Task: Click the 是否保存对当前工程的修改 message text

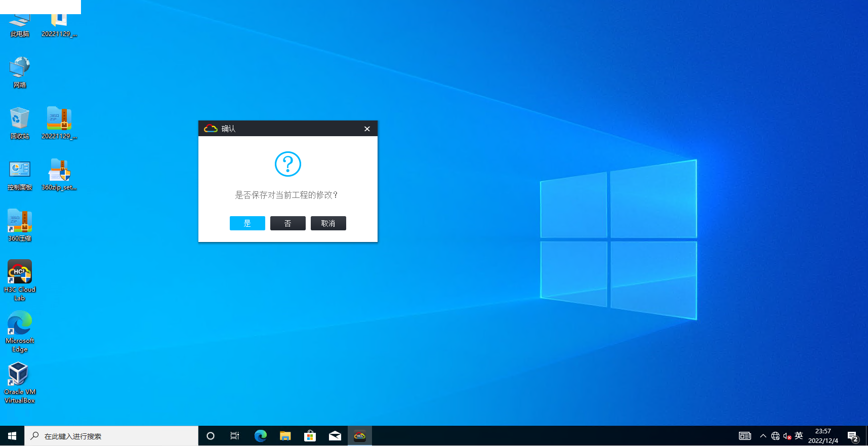Action: click(286, 195)
